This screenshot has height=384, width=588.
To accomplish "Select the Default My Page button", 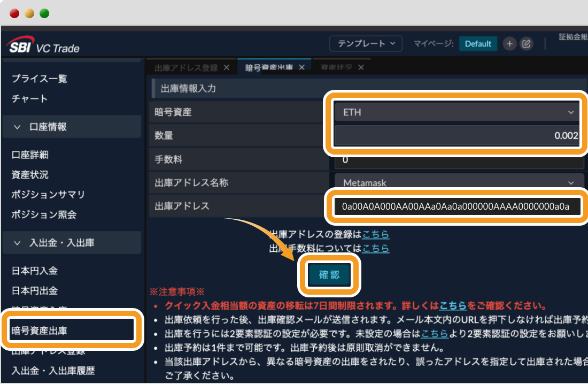I will click(x=478, y=44).
